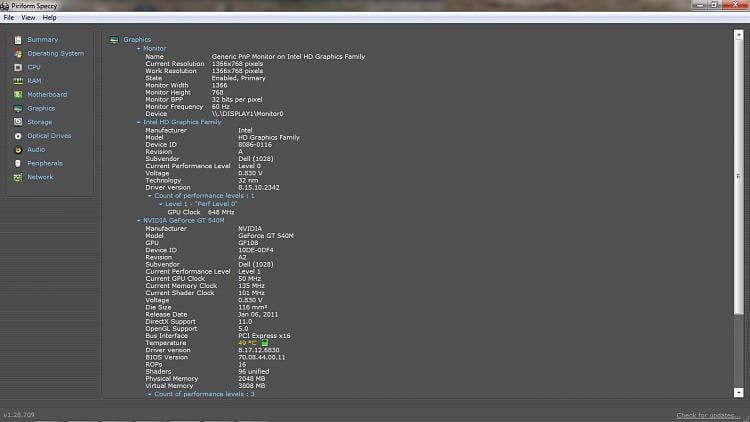Open the Network section
Screen dimensions: 750x422
[40, 177]
